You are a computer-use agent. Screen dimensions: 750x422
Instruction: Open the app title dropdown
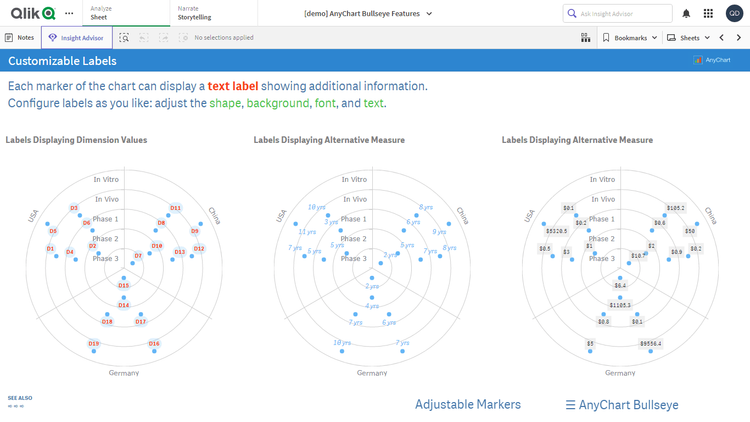(368, 14)
